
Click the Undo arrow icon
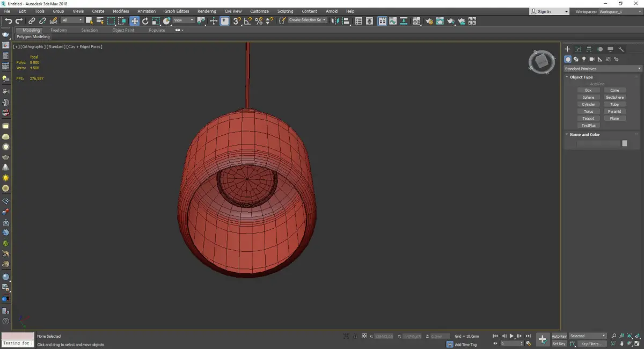pyautogui.click(x=8, y=21)
